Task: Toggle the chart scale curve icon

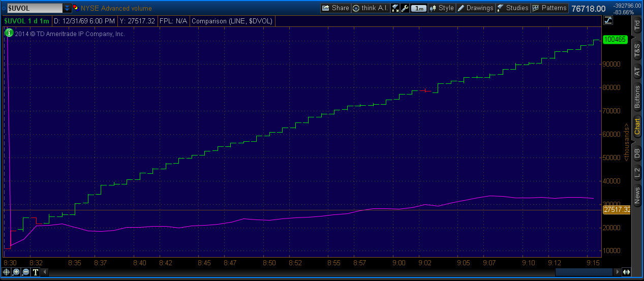Action: click(x=609, y=20)
